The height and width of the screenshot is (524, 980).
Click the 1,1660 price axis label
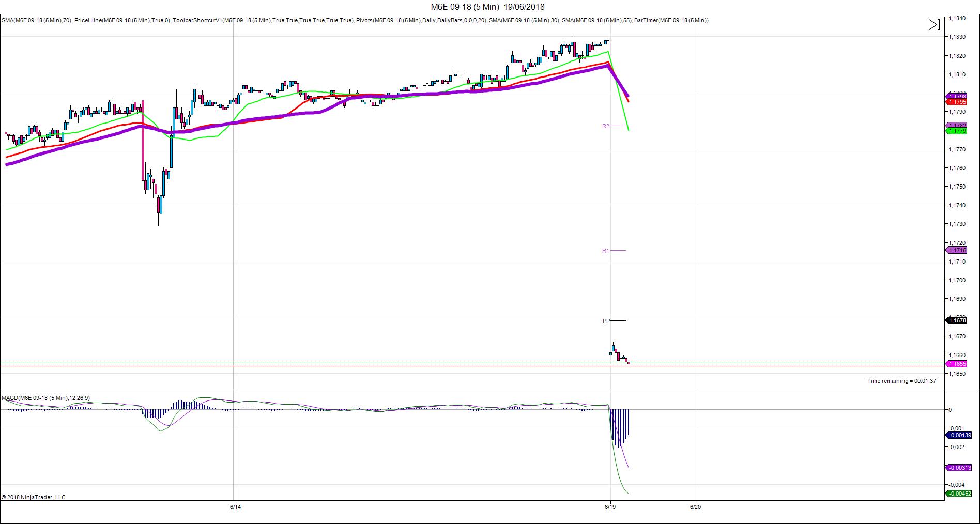point(957,355)
